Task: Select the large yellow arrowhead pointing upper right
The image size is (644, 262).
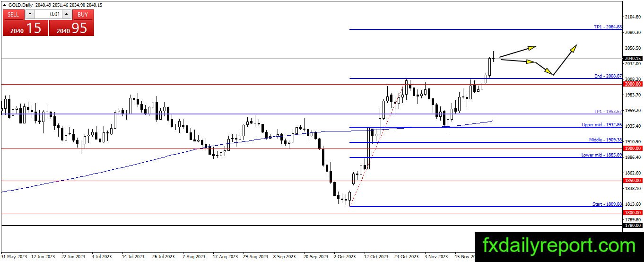Action: (573, 48)
